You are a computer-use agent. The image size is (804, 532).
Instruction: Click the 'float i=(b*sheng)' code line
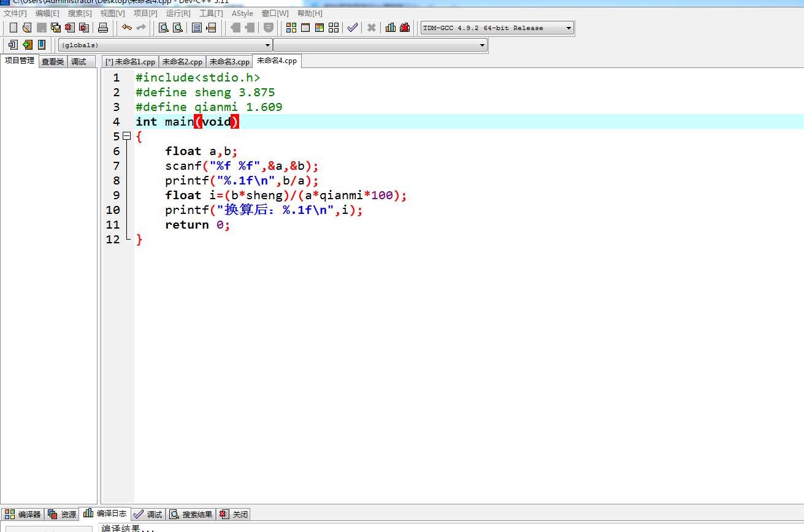click(x=286, y=195)
